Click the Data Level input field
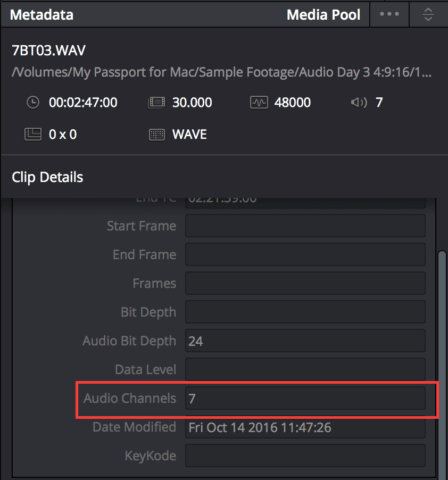This screenshot has height=480, width=448. (x=305, y=370)
